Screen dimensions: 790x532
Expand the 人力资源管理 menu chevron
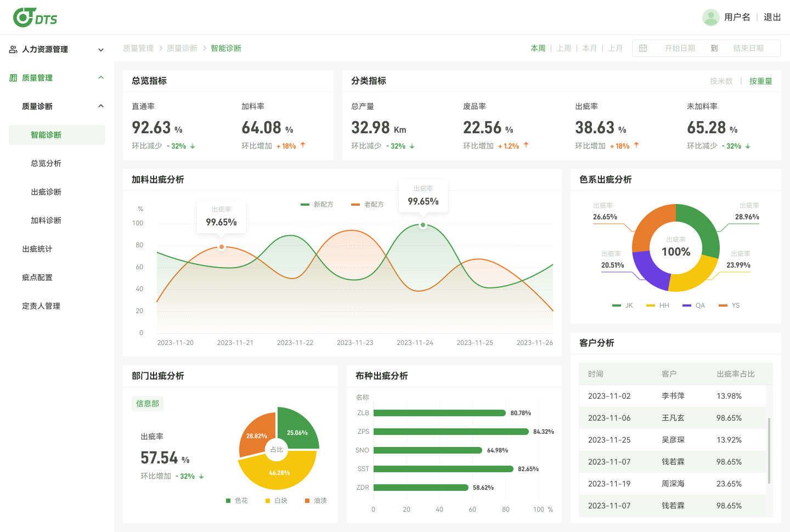click(101, 49)
